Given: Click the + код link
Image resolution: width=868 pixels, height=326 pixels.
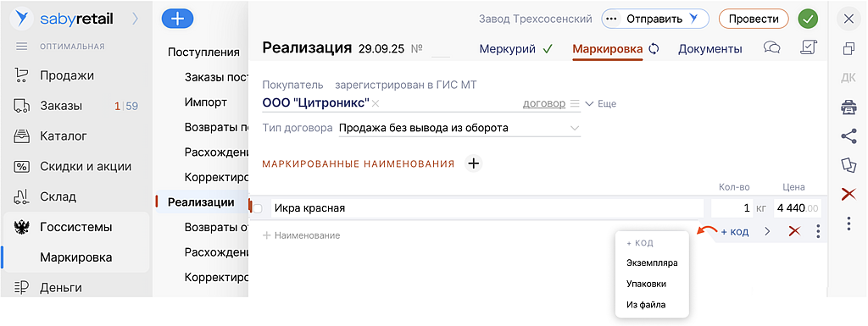Looking at the screenshot, I should tap(735, 231).
